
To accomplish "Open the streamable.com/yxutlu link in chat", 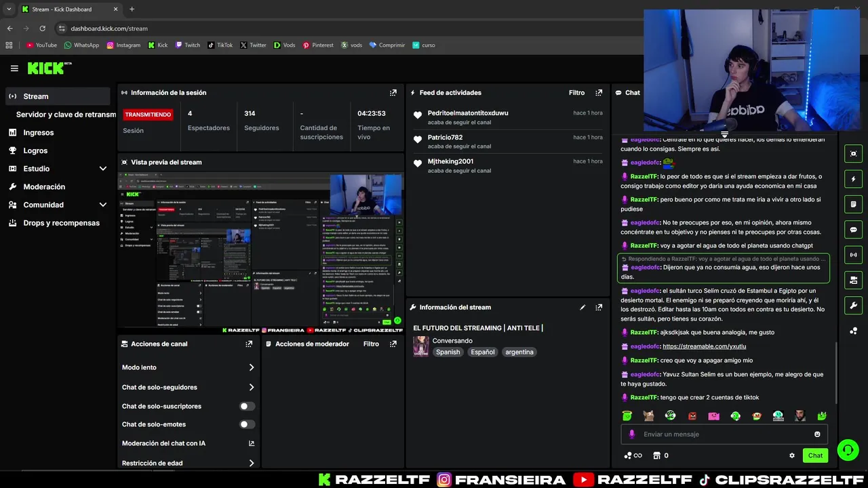I will (x=704, y=346).
